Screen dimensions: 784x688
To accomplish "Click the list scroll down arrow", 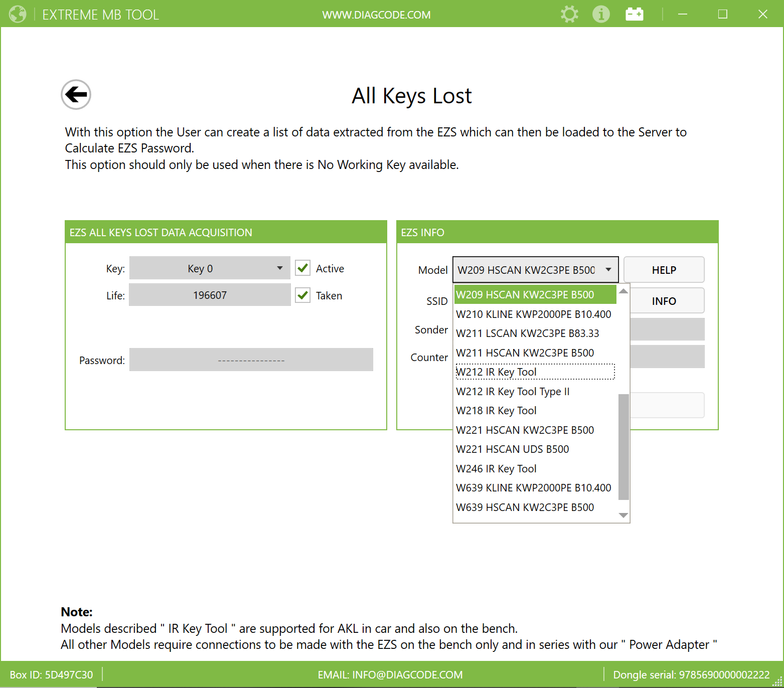I will click(623, 515).
